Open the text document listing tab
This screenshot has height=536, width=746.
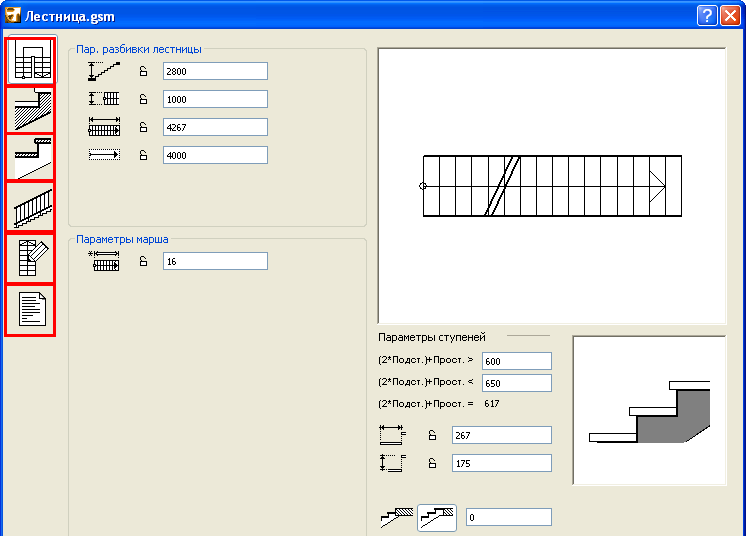pos(32,310)
